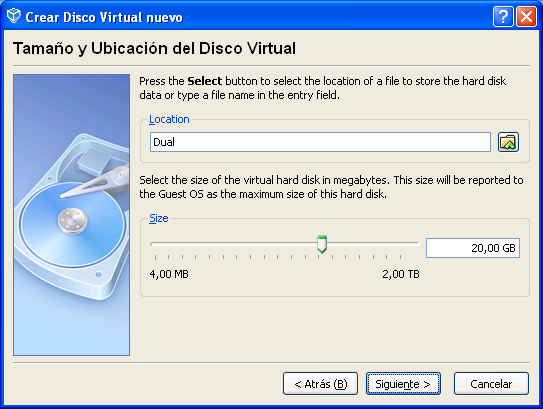Click the Siguiente button

(x=403, y=384)
